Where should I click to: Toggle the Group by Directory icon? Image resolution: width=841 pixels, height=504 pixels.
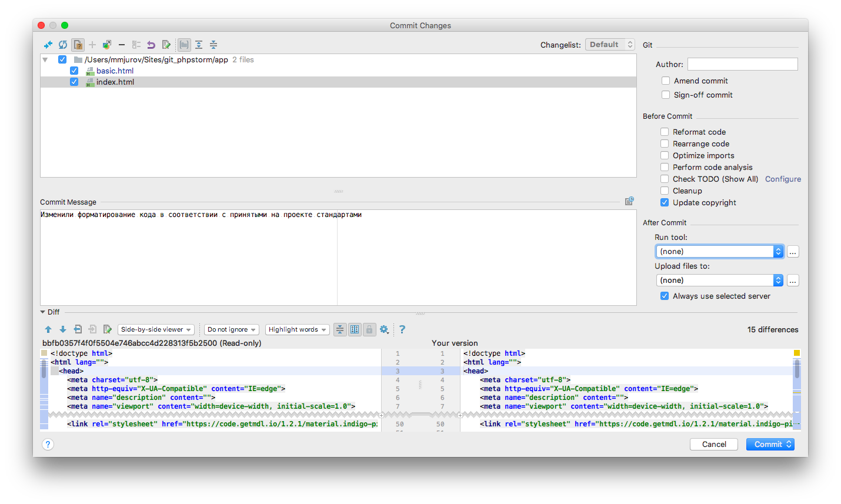coord(184,45)
